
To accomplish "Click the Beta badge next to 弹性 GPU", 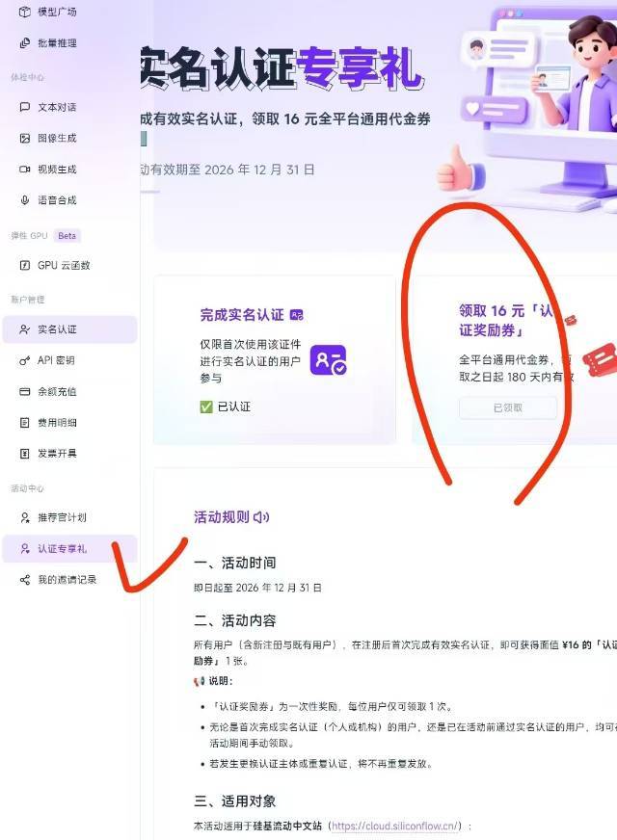I will [67, 236].
